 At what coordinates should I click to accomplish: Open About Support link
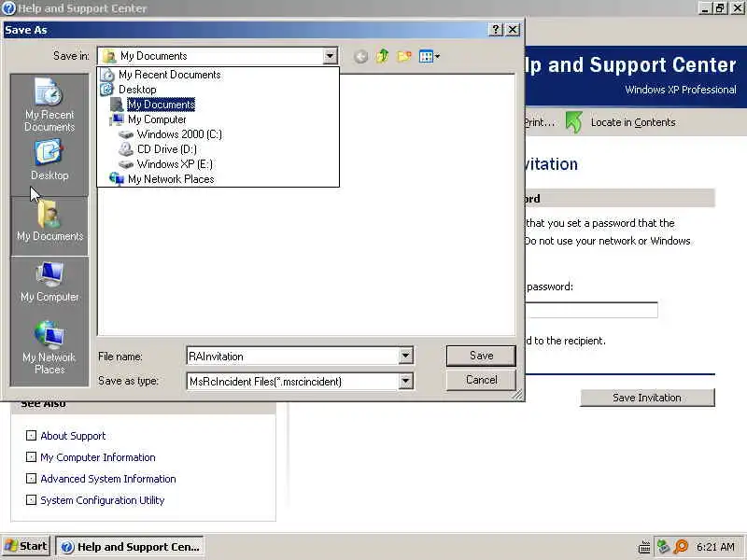(73, 436)
